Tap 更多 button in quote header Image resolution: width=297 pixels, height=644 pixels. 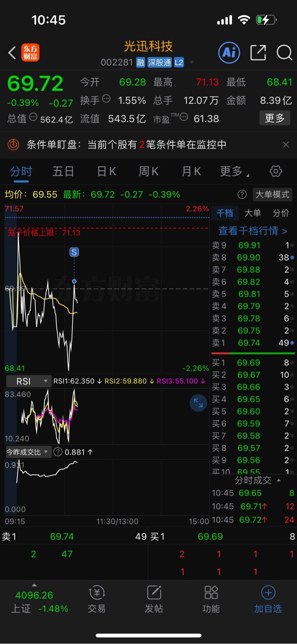click(275, 118)
